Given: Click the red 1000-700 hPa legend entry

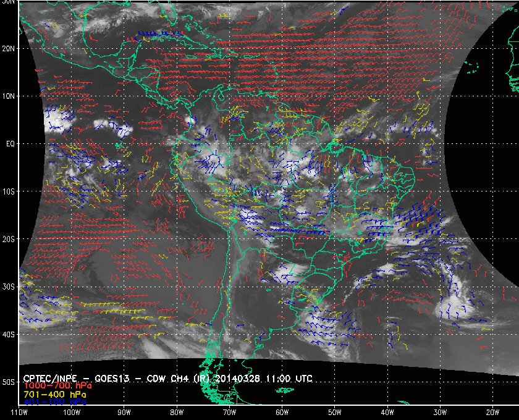Looking at the screenshot, I should (57, 385).
